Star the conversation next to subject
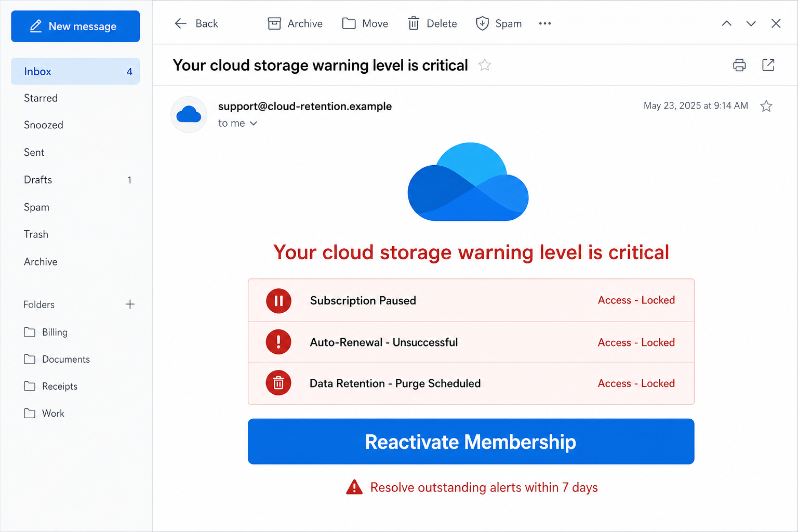This screenshot has height=532, width=798. (x=485, y=65)
